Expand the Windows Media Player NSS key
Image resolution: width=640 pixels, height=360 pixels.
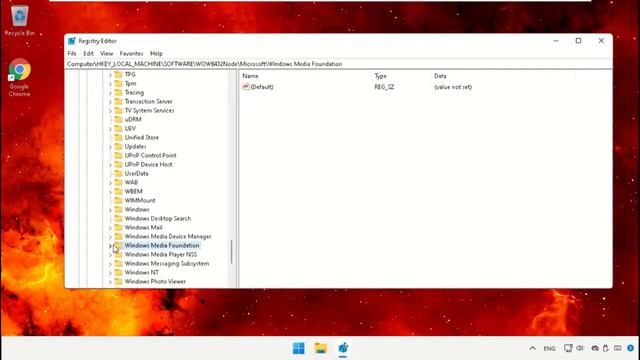click(110, 255)
